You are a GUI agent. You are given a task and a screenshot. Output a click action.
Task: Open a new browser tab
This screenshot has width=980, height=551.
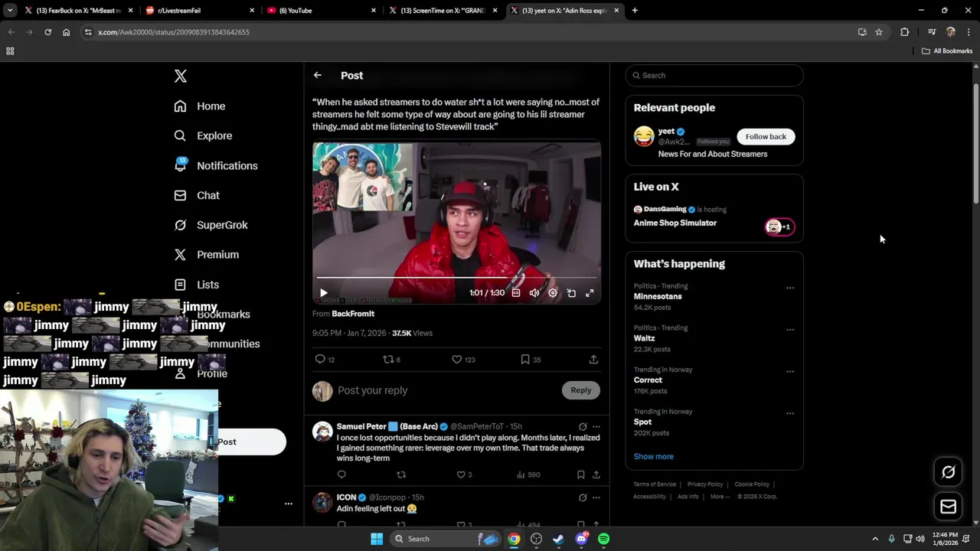click(635, 11)
